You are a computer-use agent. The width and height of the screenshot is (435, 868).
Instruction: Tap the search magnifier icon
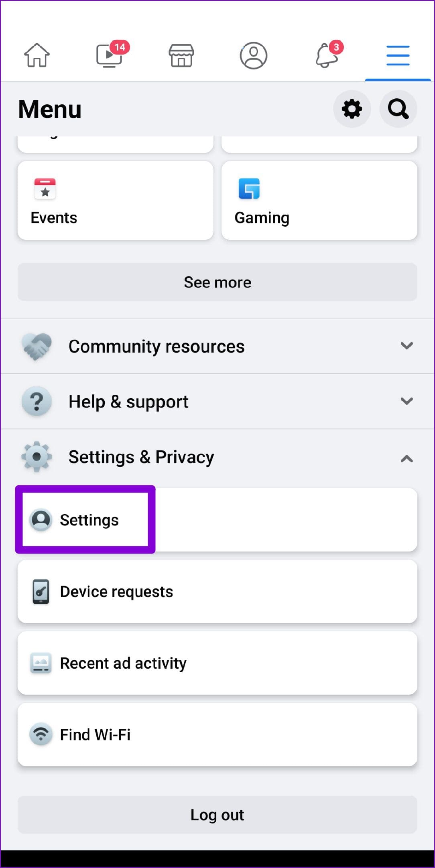pyautogui.click(x=398, y=109)
